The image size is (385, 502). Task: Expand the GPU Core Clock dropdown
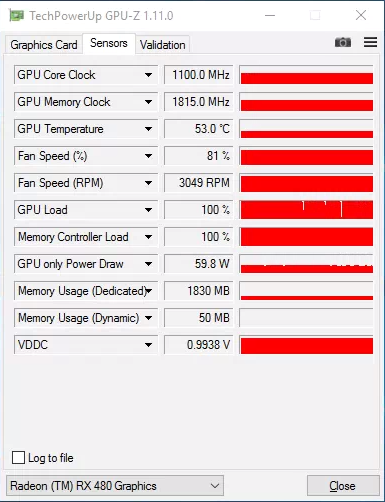148,75
